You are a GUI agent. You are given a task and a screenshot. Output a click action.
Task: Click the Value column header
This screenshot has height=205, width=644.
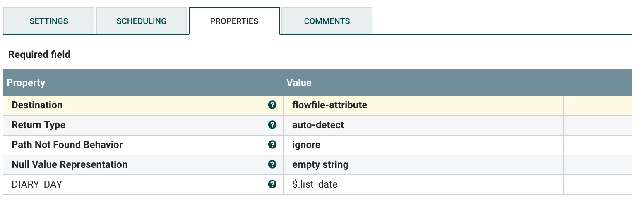click(x=423, y=83)
